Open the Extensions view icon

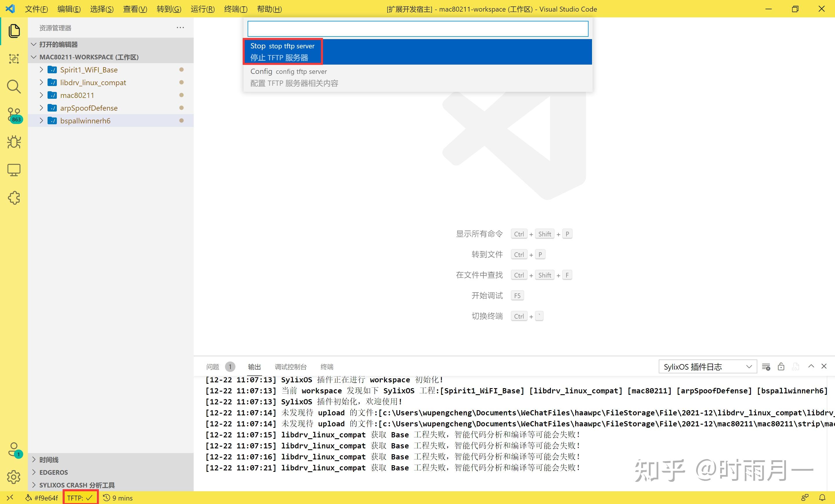pos(14,198)
